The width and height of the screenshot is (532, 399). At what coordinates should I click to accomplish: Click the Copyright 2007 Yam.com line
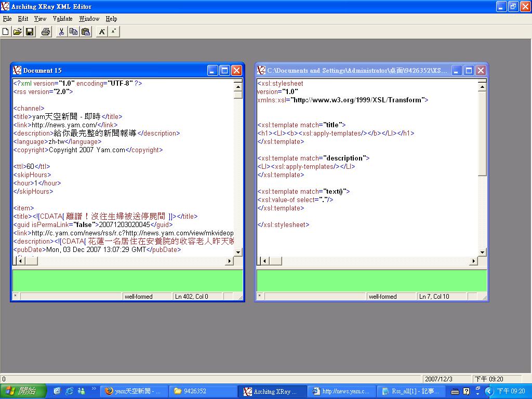click(x=88, y=150)
